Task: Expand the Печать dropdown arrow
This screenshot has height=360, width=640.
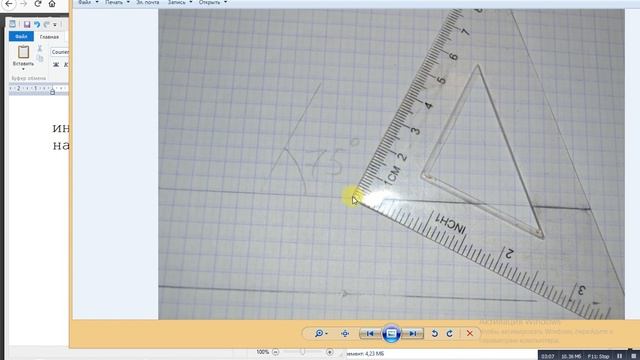Action: pos(128,2)
